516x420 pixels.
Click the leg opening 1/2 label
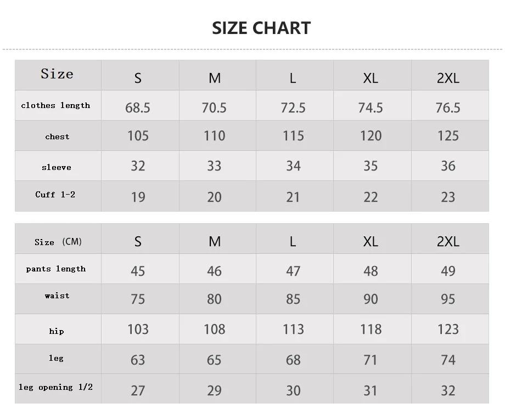coord(55,387)
